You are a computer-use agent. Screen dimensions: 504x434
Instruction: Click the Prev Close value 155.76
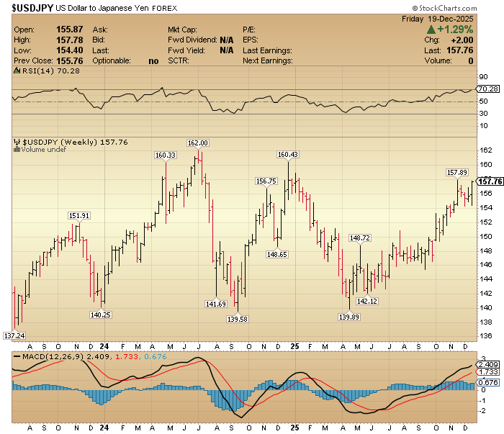click(x=70, y=60)
